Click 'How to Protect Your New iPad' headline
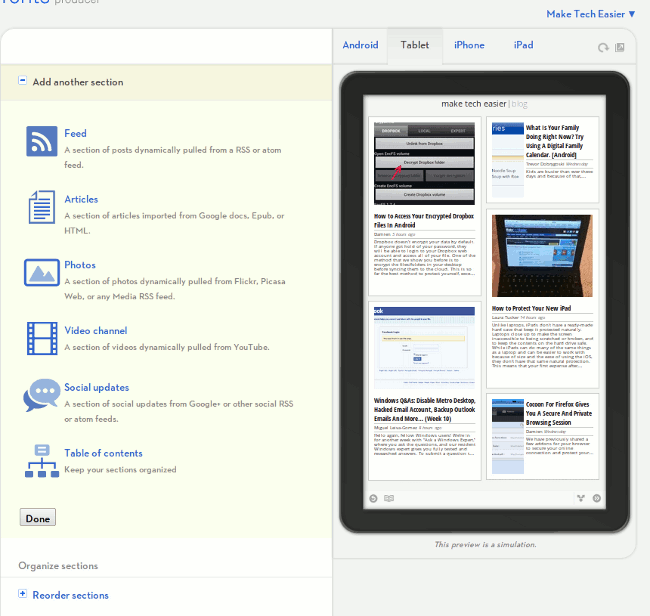Viewport: 650px width, 616px height. click(531, 308)
